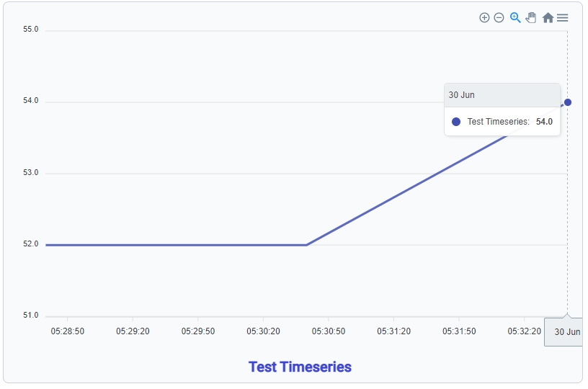Click the tooltip header showing 30 Jun

502,95
